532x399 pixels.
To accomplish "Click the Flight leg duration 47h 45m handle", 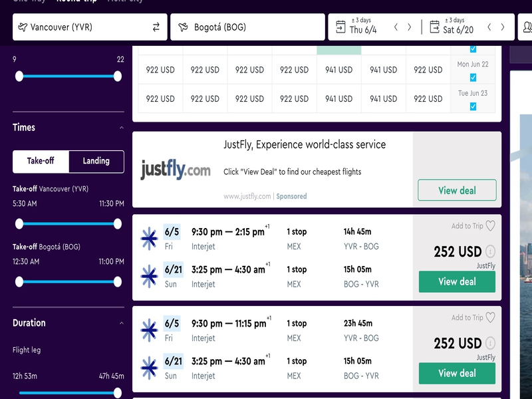I will [118, 393].
